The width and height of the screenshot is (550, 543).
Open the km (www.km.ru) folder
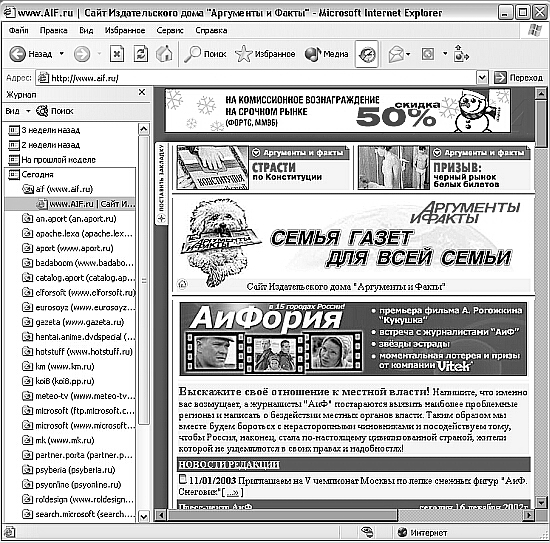coord(58,367)
